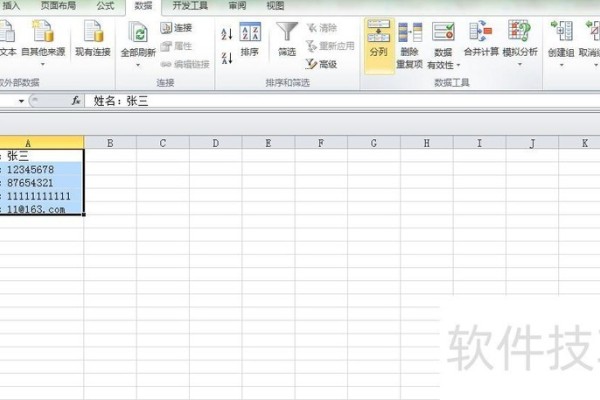Select the Data (数据) tab

(143, 6)
